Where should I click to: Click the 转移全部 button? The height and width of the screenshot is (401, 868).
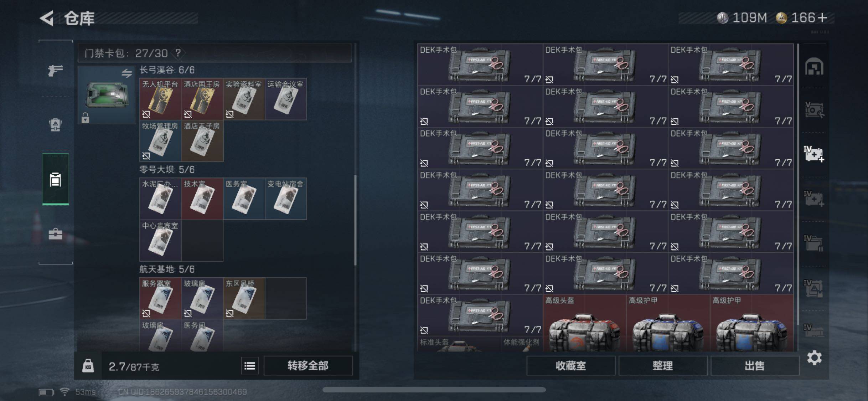(308, 366)
